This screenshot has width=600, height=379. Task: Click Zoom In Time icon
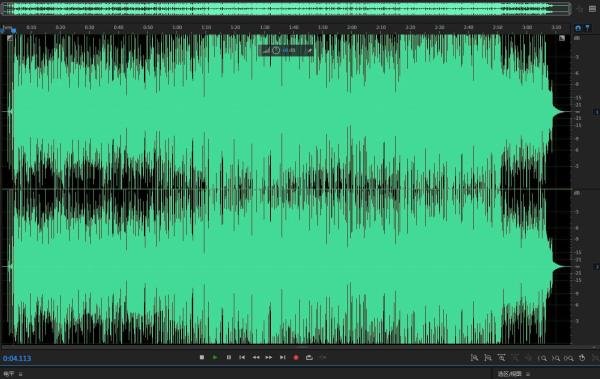pos(501,358)
